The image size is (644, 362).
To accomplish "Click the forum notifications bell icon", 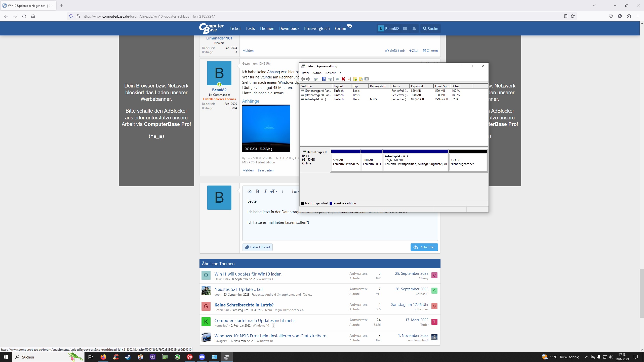I will pos(414,29).
